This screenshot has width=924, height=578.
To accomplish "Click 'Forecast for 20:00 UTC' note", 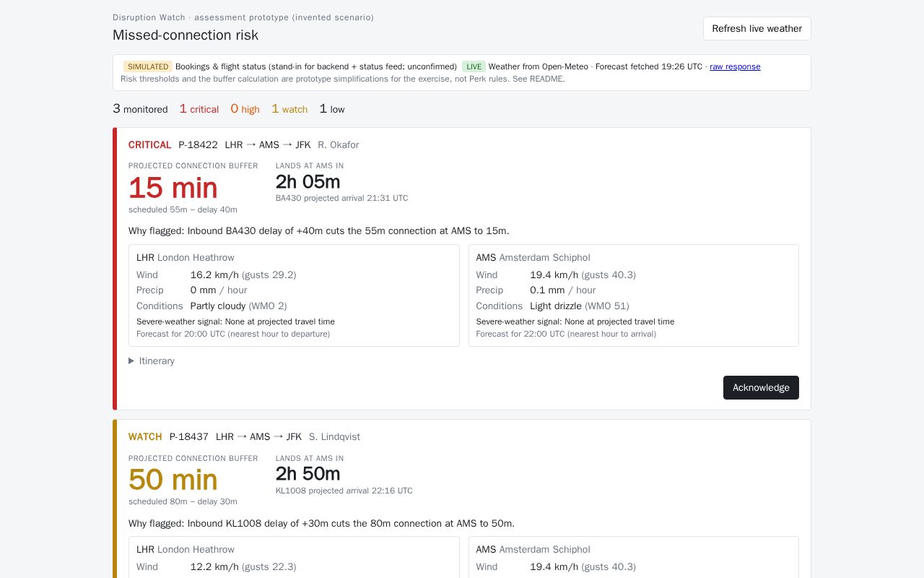I will pos(233,334).
